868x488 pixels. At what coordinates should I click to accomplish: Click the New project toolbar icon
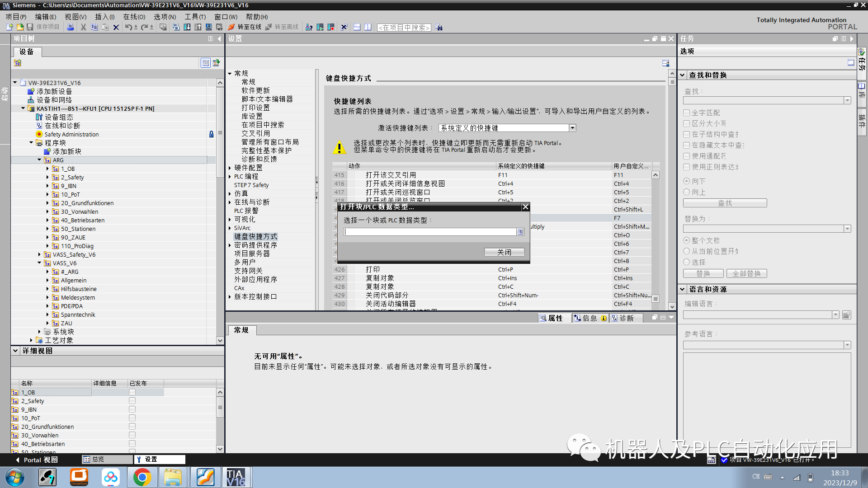click(x=9, y=27)
